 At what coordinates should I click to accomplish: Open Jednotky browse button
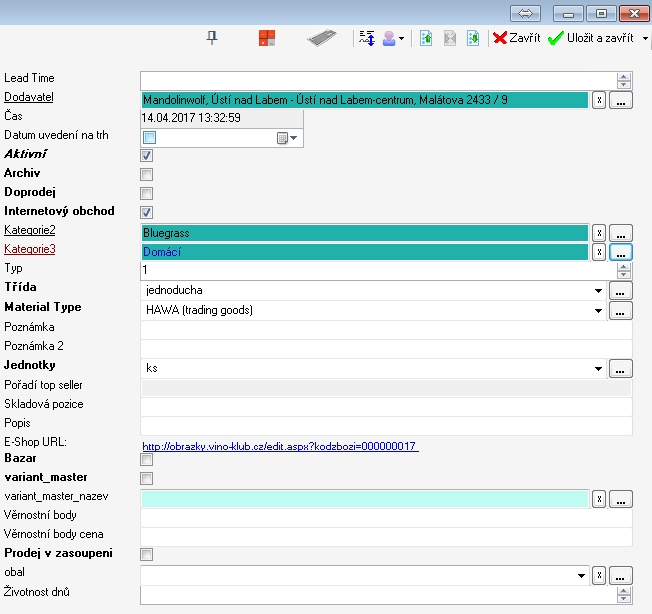(x=621, y=368)
